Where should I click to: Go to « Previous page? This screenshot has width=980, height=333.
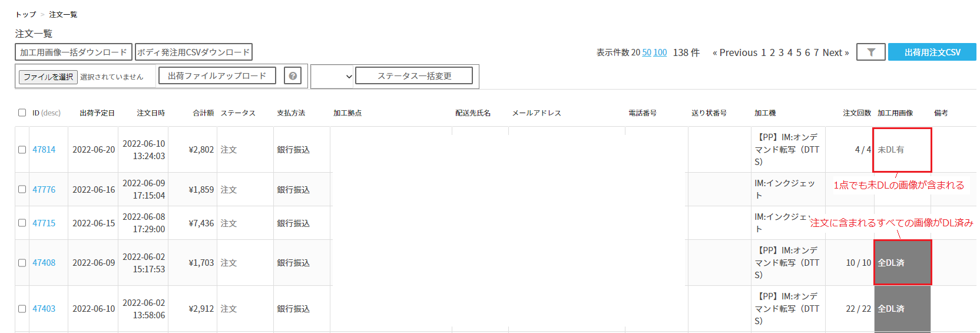(735, 52)
